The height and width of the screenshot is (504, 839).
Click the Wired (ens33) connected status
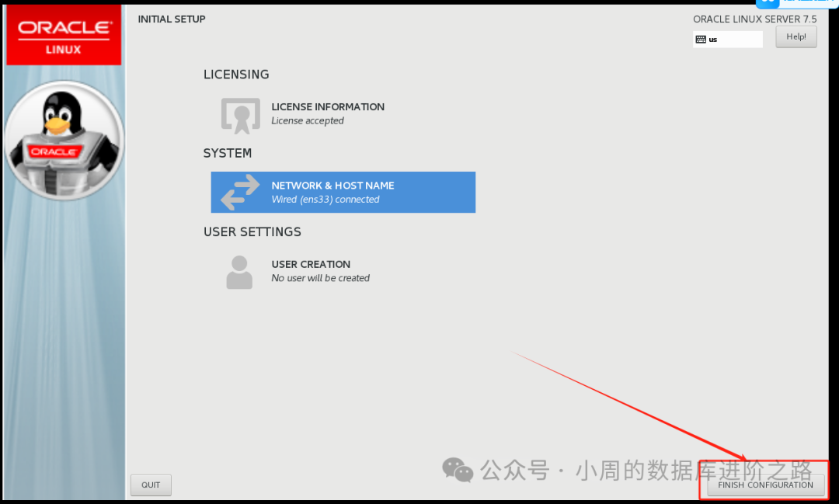[326, 200]
